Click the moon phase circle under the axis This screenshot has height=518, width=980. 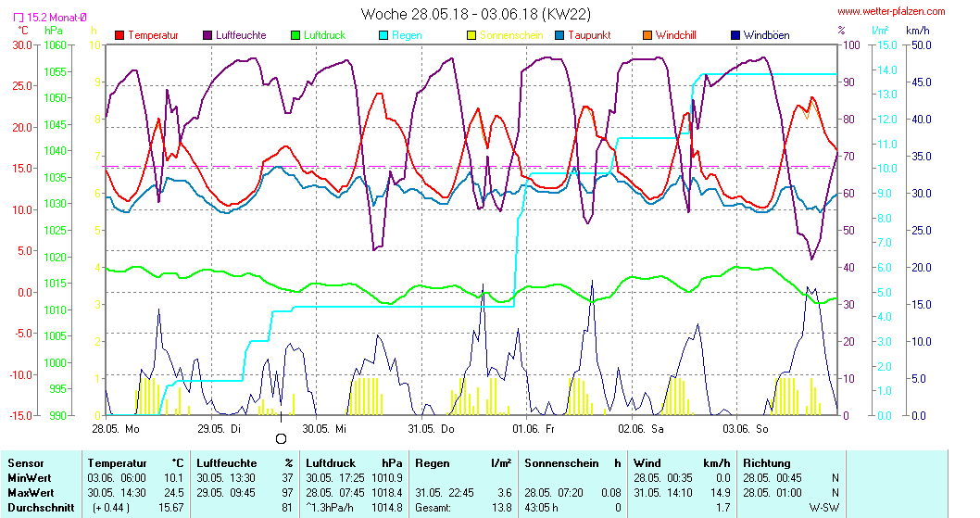click(282, 439)
